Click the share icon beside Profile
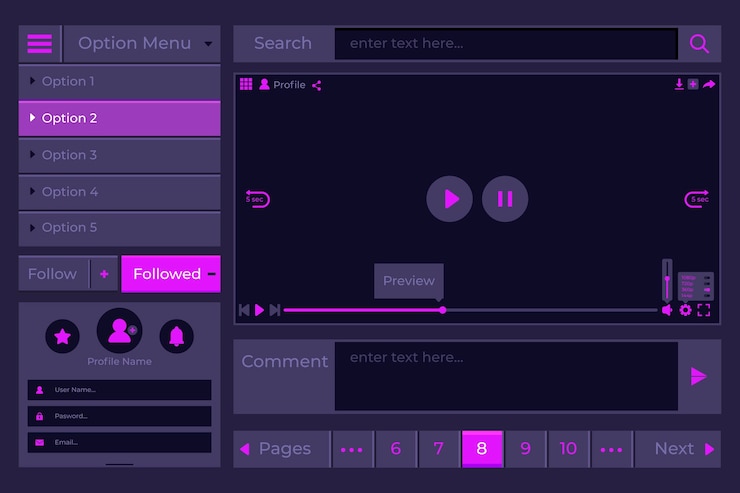Viewport: 740px width, 493px height. 317,85
